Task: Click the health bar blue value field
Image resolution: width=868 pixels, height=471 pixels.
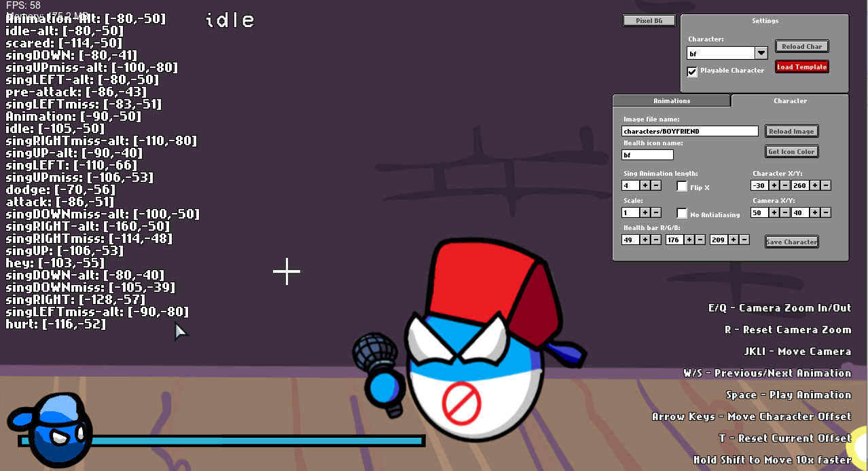Action: tap(719, 240)
